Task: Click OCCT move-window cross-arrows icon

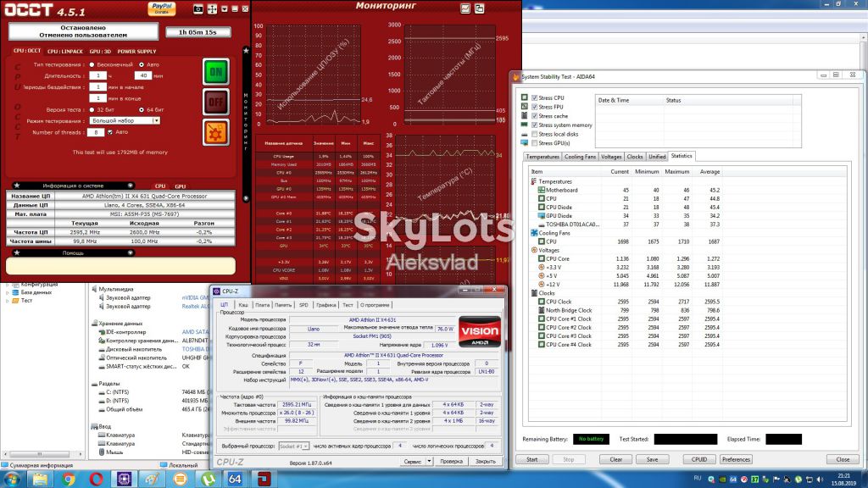Action: click(212, 8)
